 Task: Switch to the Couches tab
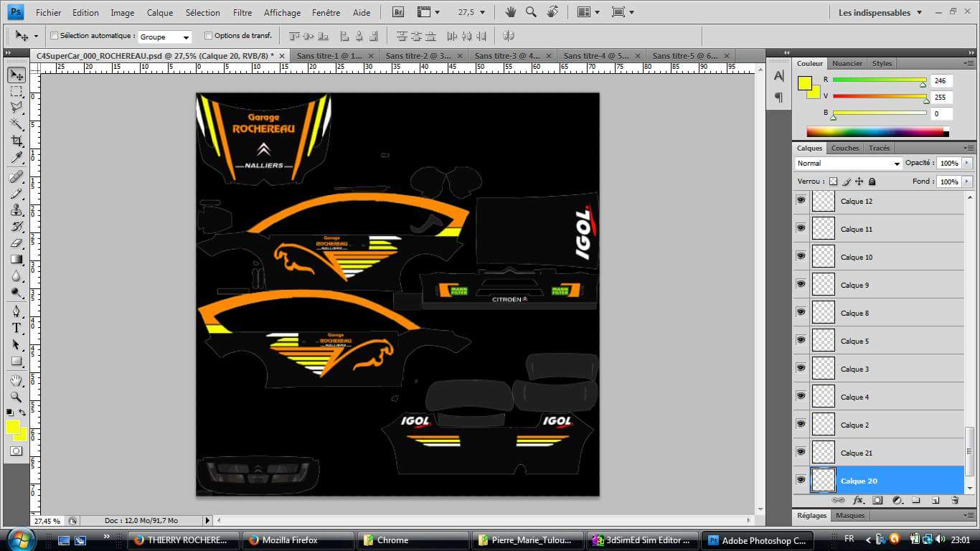pos(844,148)
